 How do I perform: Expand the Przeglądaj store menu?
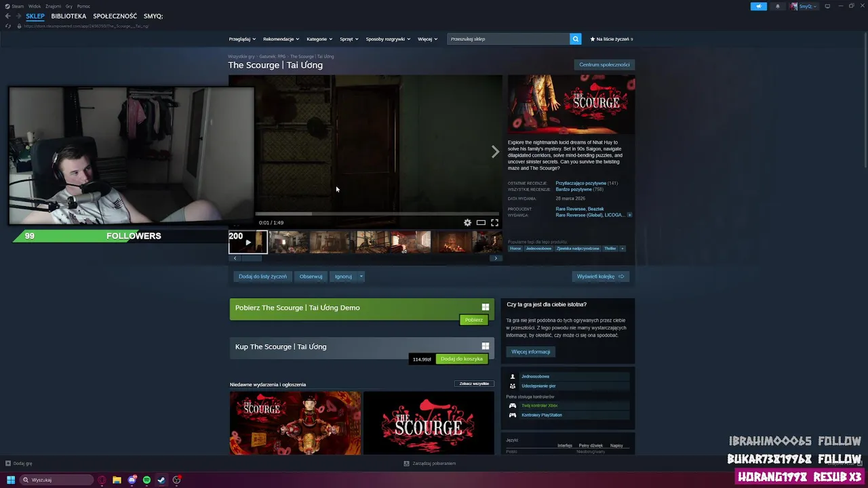tap(241, 39)
